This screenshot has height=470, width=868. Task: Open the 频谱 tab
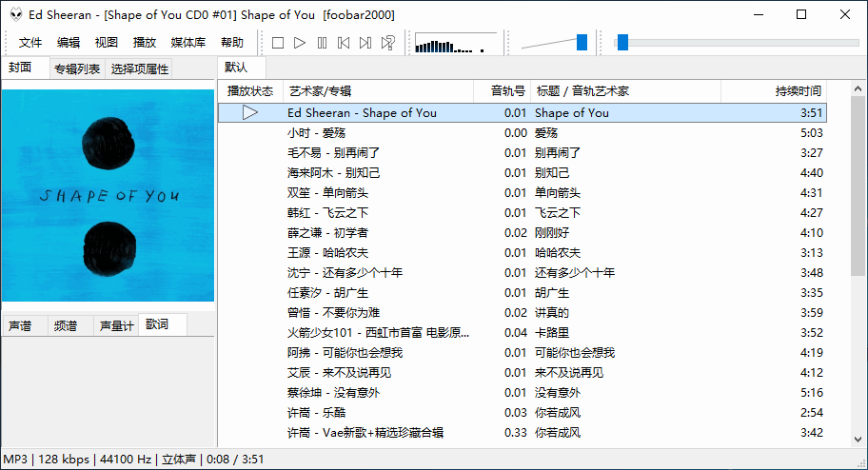click(x=70, y=326)
